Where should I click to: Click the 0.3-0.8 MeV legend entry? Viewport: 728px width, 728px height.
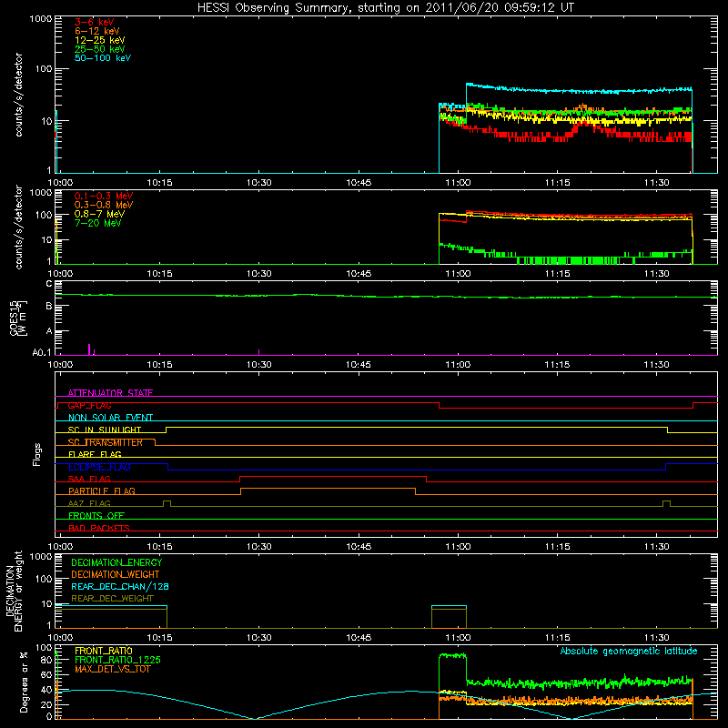pos(104,205)
